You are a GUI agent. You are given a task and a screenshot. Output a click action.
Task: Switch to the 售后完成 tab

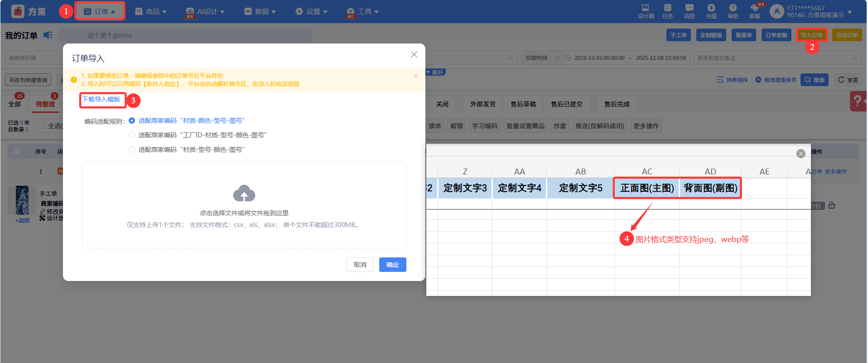(617, 104)
